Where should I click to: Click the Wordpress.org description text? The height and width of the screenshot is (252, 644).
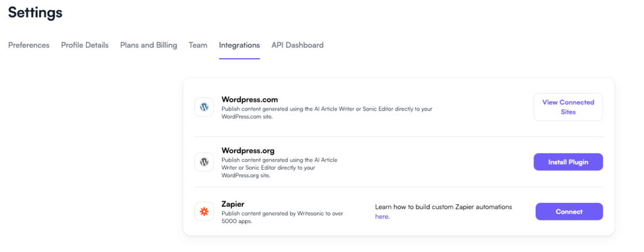click(279, 168)
